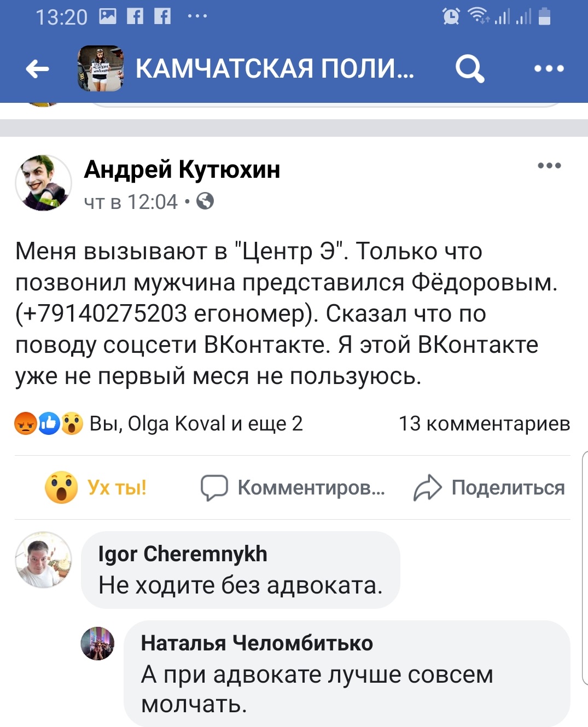Open Igor Cheremnykh's avatar
The image size is (588, 727).
click(x=43, y=560)
